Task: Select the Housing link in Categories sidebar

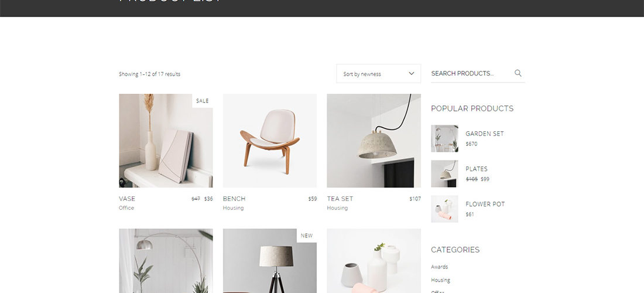Action: (440, 280)
